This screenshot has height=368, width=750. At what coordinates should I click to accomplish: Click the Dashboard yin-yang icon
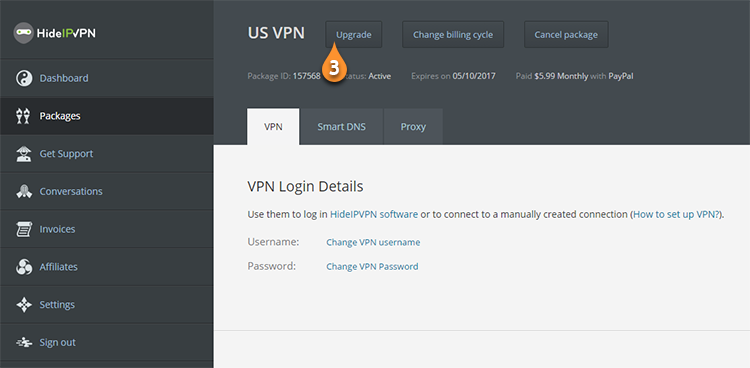pos(24,78)
